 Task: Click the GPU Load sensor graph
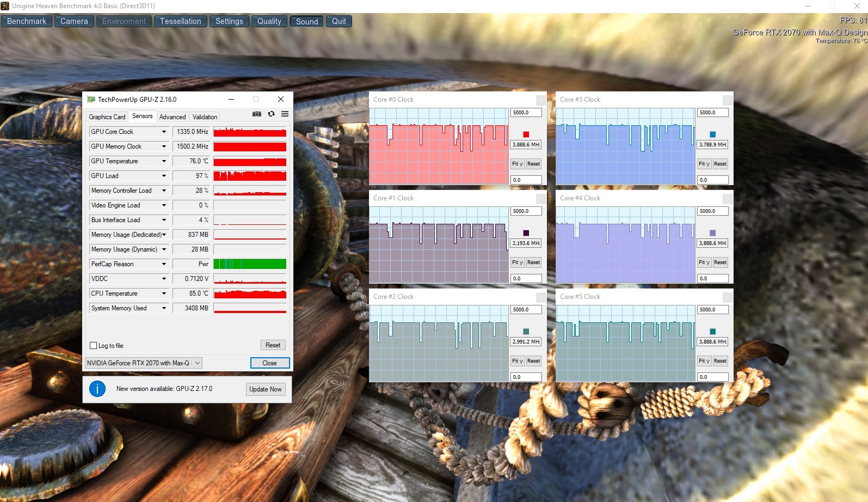250,176
